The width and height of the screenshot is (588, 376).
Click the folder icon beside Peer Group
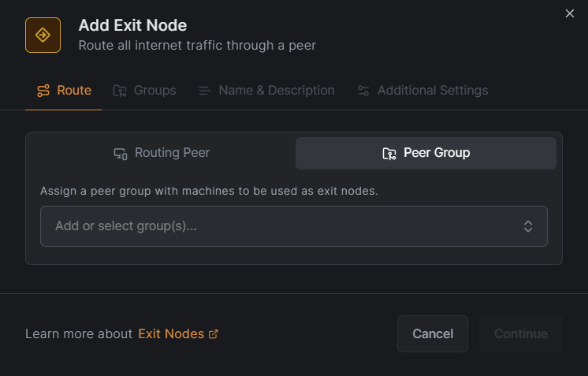389,153
